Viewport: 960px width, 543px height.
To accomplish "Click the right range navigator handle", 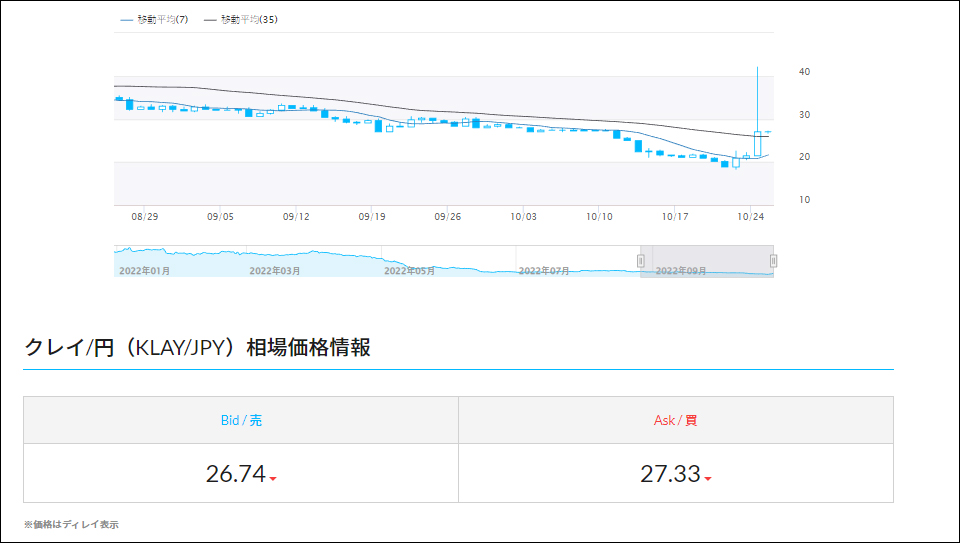I will click(x=773, y=261).
